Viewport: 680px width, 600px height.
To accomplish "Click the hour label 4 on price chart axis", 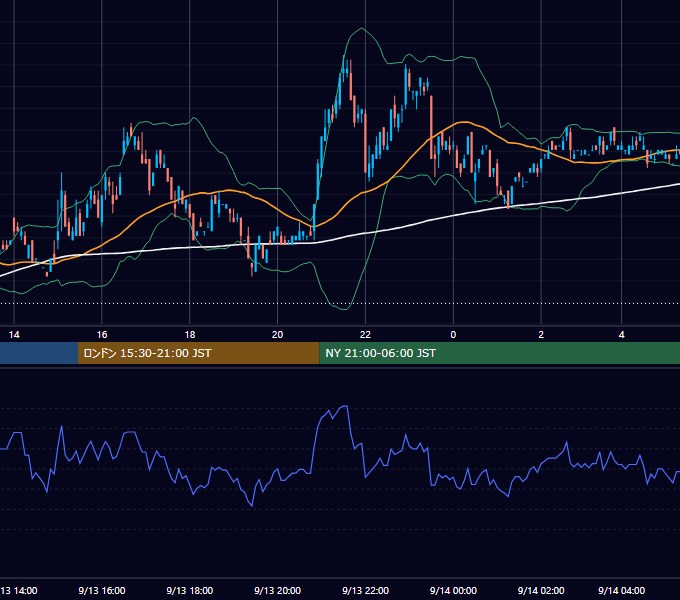I will click(621, 335).
